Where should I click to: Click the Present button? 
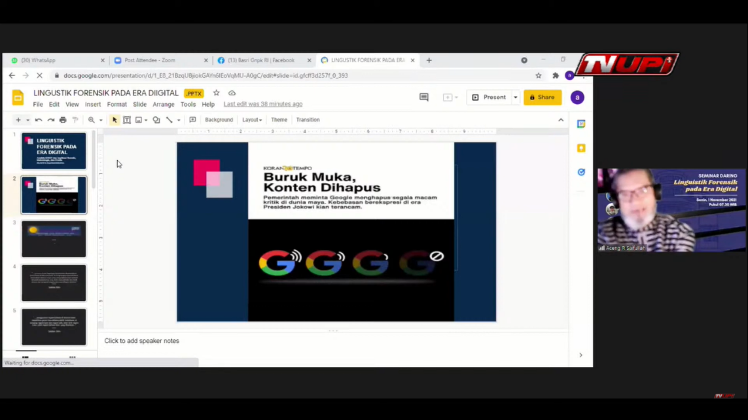[x=489, y=97]
